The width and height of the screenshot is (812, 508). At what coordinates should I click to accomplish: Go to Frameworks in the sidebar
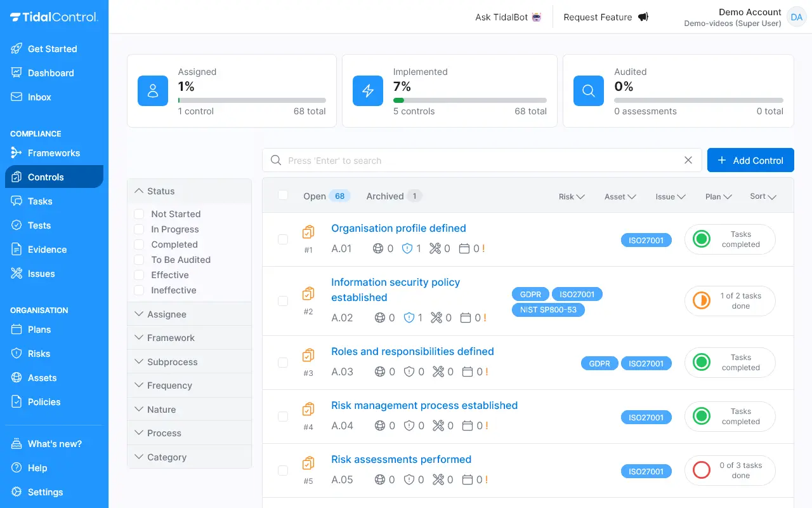point(54,153)
